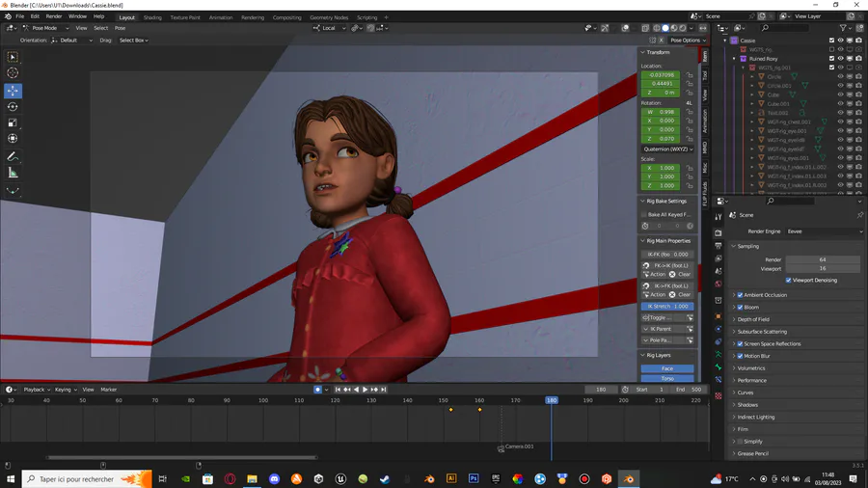This screenshot has width=868, height=488.
Task: Adjust the IK Stretch slider
Action: (x=667, y=306)
